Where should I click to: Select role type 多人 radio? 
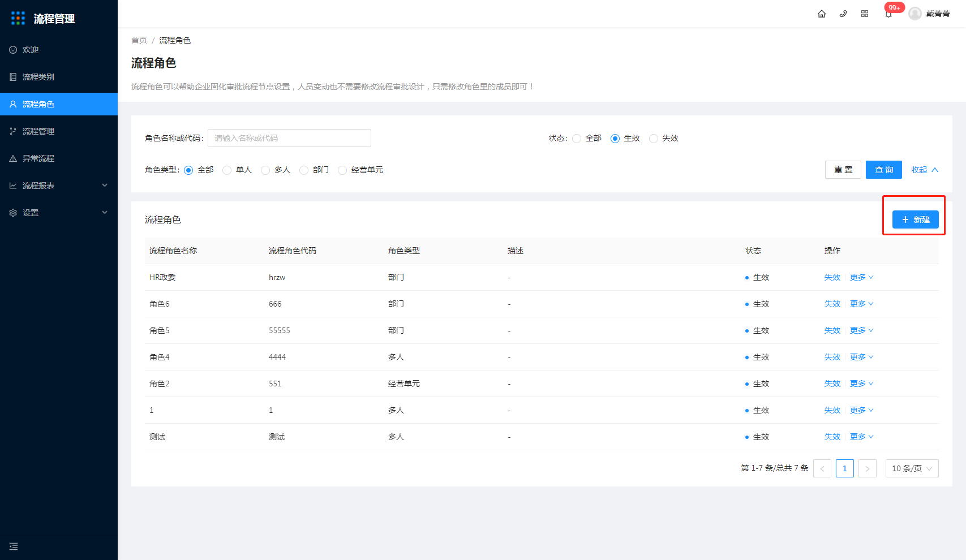click(x=265, y=170)
